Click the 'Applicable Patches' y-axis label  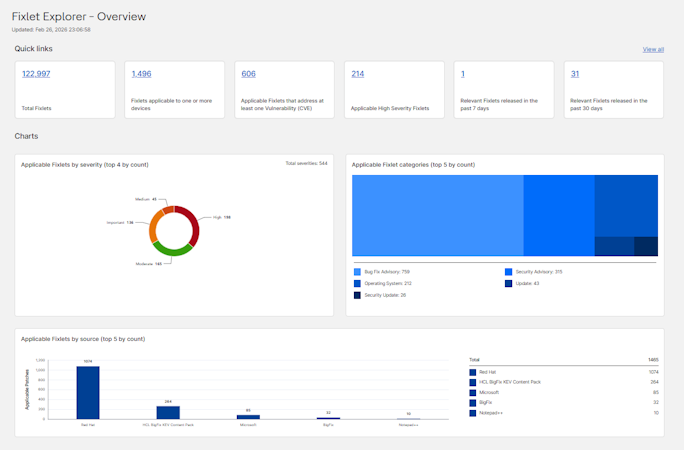(x=27, y=389)
